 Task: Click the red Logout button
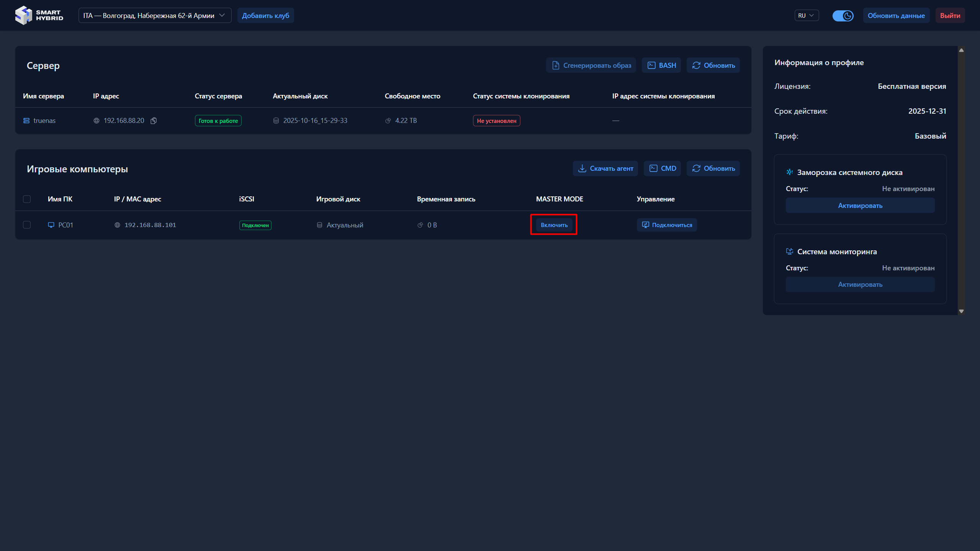pyautogui.click(x=950, y=16)
